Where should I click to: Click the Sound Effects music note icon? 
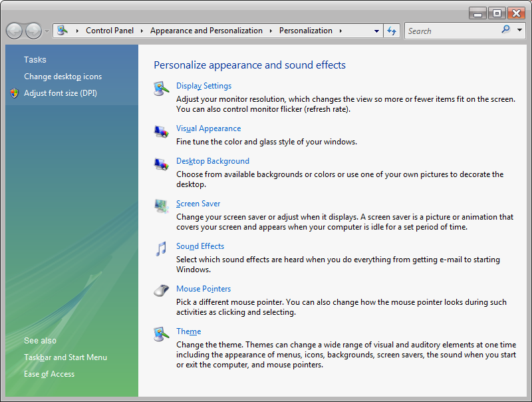pos(161,249)
